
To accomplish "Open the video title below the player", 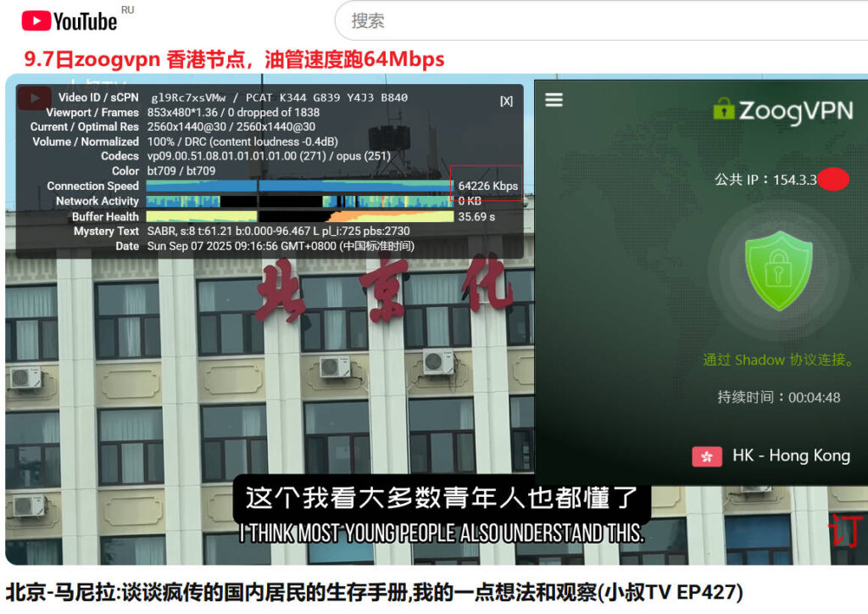I will click(374, 591).
